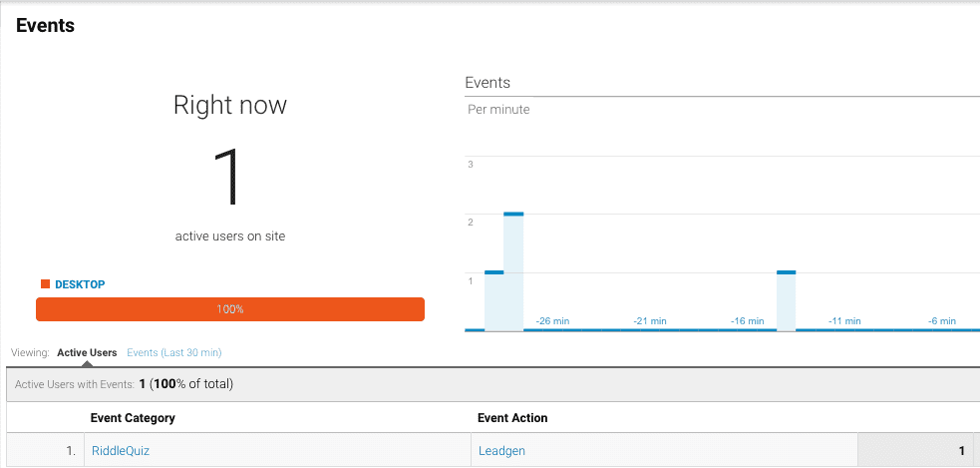Screen dimensions: 980x468
Task: Sort by the Event Category column header
Action: pos(133,418)
